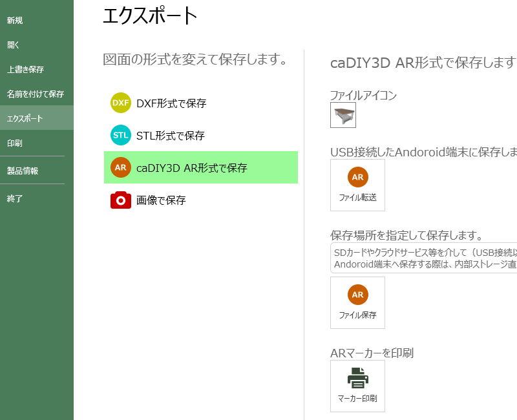
Task: Click the ファイル転送 AR button
Action: pos(358,185)
